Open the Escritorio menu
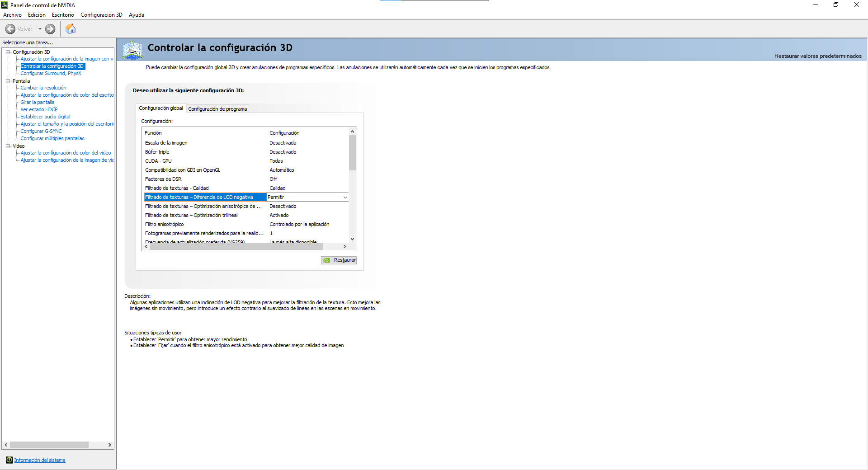The width and height of the screenshot is (868, 470). click(x=63, y=15)
